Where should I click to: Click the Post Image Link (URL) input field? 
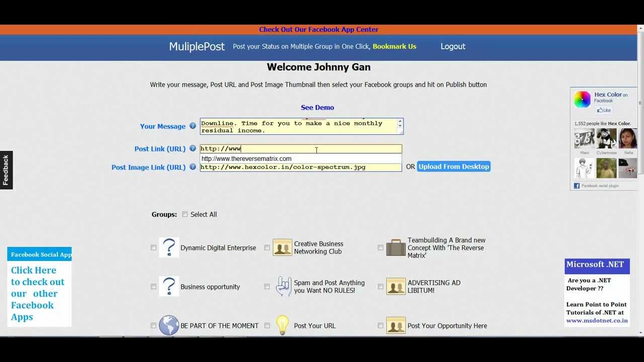[301, 167]
